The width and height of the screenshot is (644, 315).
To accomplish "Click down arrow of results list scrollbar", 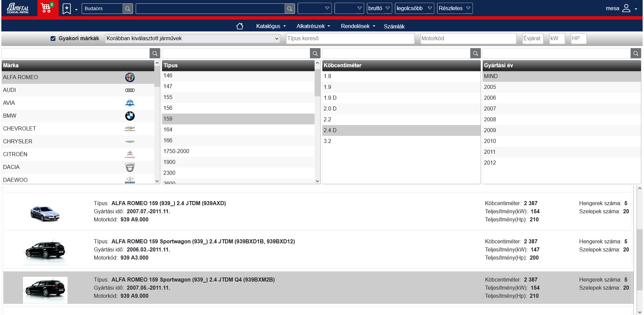I will point(639,312).
